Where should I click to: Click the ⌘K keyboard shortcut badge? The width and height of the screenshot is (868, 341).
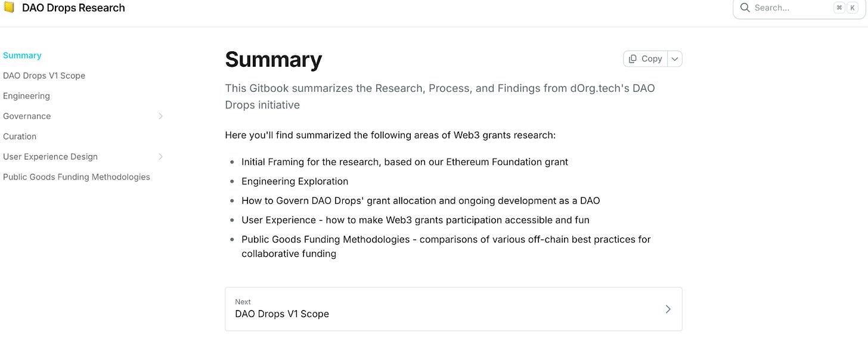click(x=845, y=8)
